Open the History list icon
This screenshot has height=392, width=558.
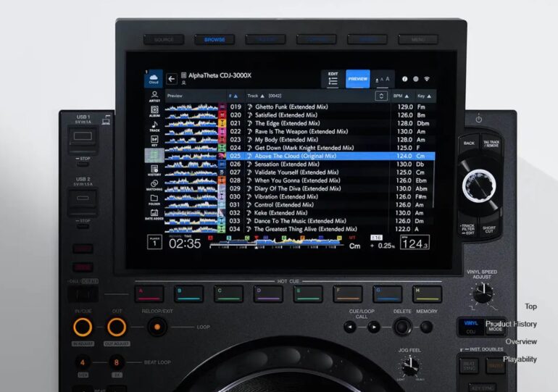pyautogui.click(x=154, y=170)
